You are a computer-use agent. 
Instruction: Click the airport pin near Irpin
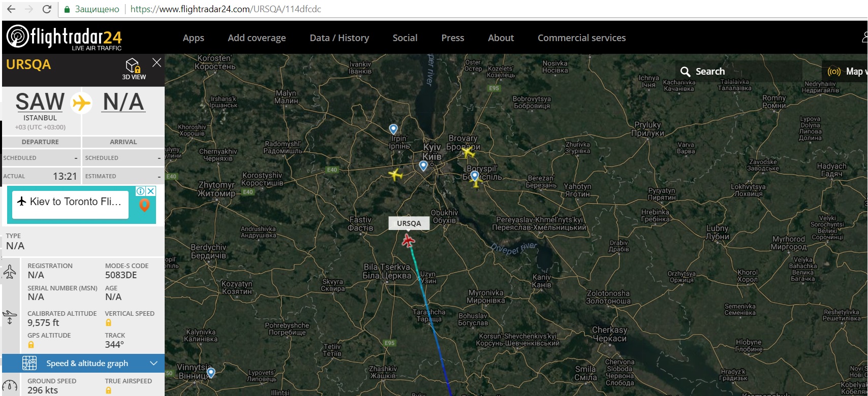[393, 129]
